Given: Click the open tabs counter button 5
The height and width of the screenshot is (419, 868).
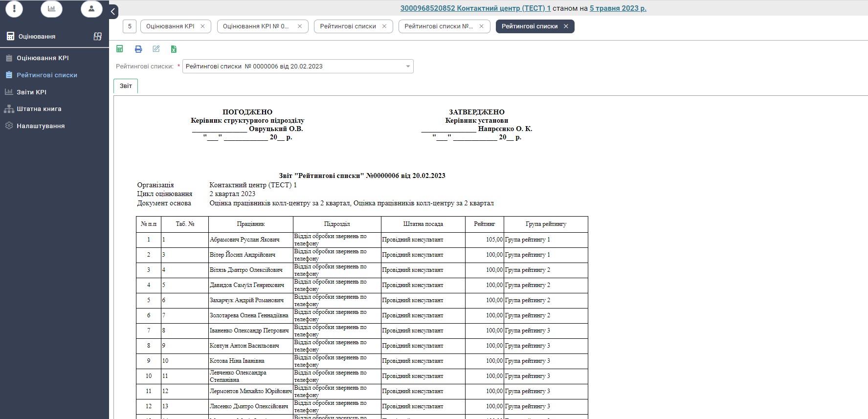Looking at the screenshot, I should pos(130,26).
